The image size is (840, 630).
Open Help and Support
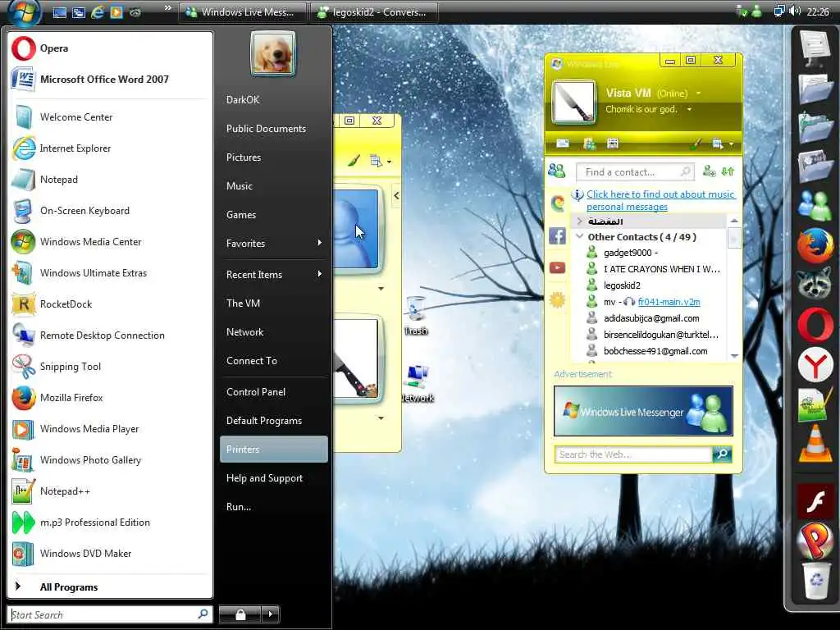pos(265,478)
